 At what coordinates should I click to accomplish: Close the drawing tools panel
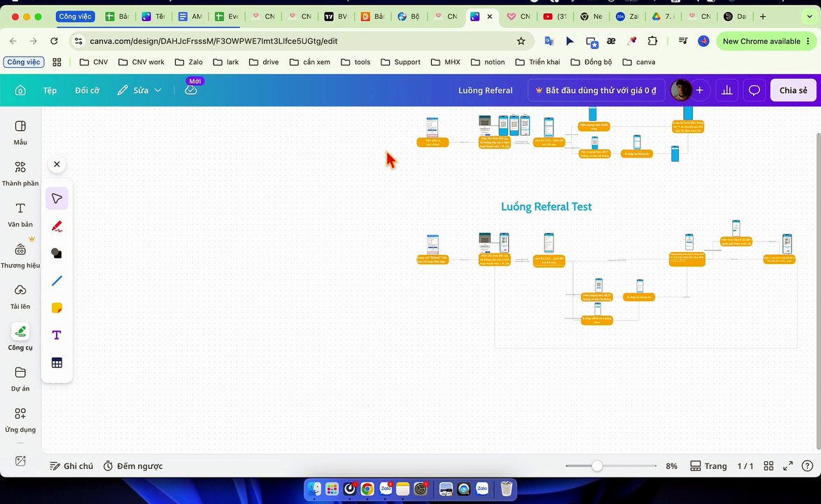(57, 164)
